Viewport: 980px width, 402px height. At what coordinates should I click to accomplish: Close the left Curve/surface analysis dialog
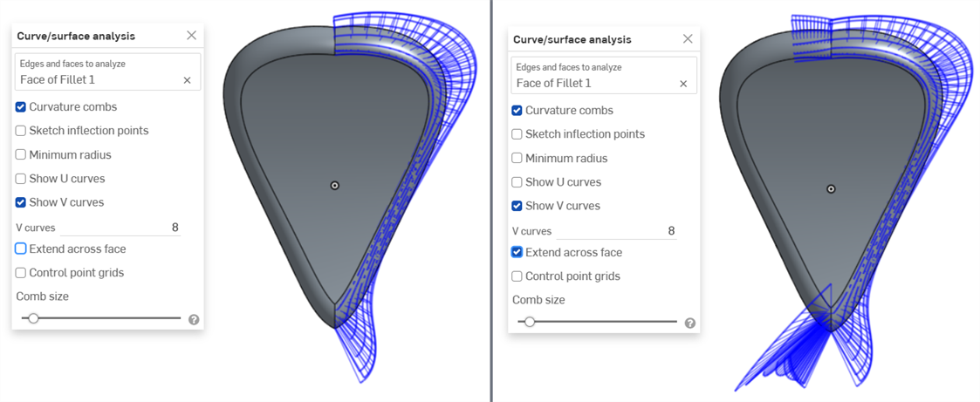pos(191,36)
